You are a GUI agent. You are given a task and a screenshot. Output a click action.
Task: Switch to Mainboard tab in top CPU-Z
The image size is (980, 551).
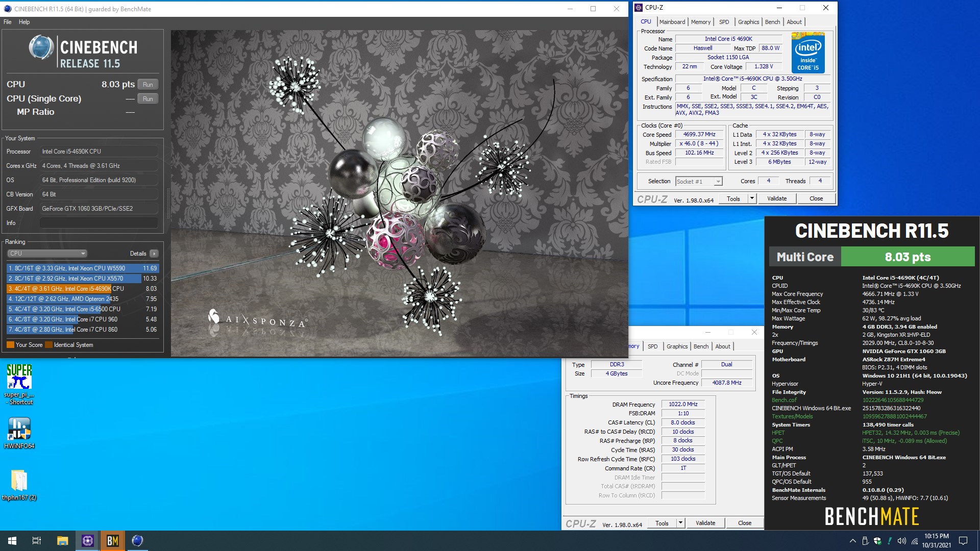coord(672,22)
